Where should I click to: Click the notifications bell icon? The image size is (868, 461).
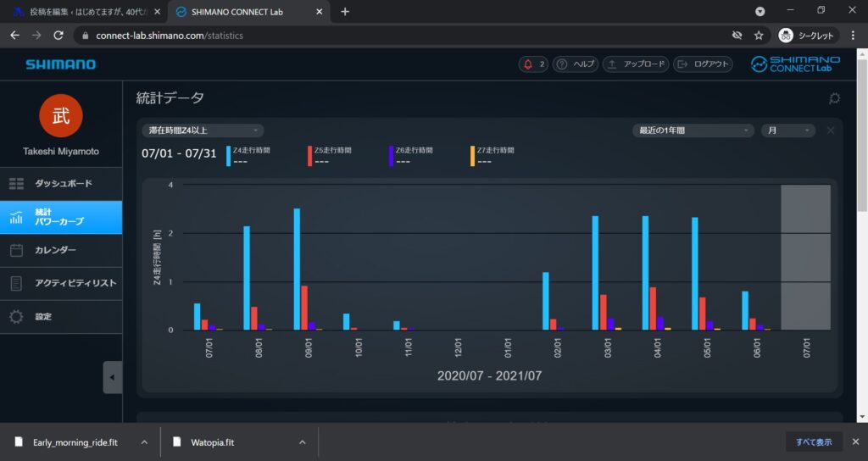pyautogui.click(x=529, y=64)
